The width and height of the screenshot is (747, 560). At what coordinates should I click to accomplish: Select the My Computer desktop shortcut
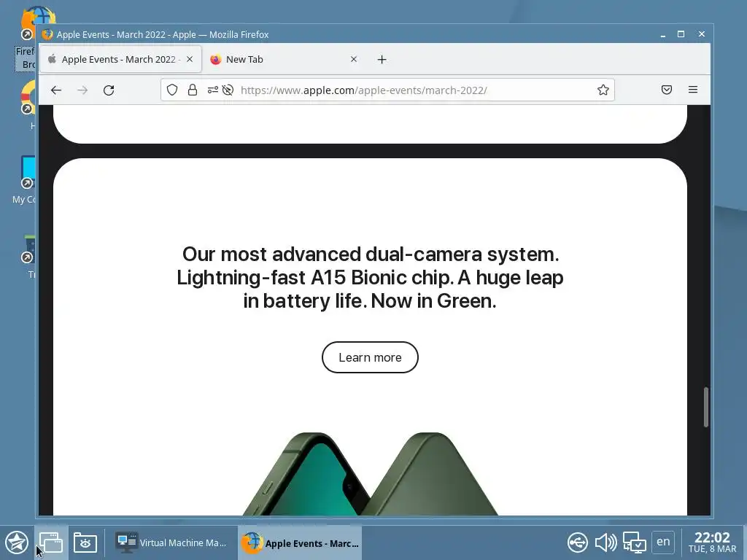pos(25,180)
